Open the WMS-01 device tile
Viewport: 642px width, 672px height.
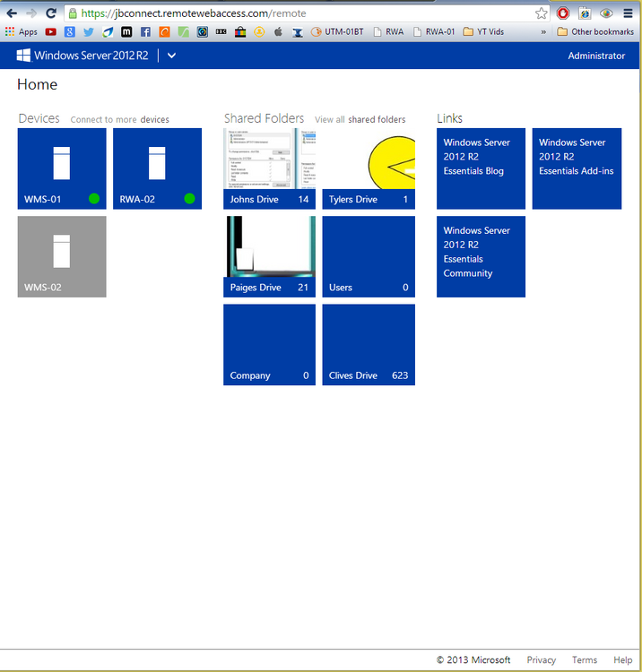click(62, 168)
